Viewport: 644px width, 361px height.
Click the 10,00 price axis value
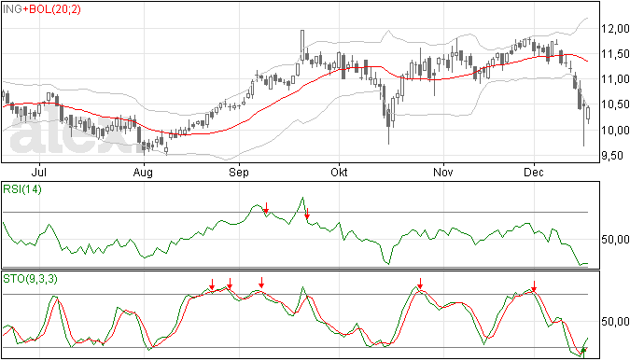click(615, 131)
